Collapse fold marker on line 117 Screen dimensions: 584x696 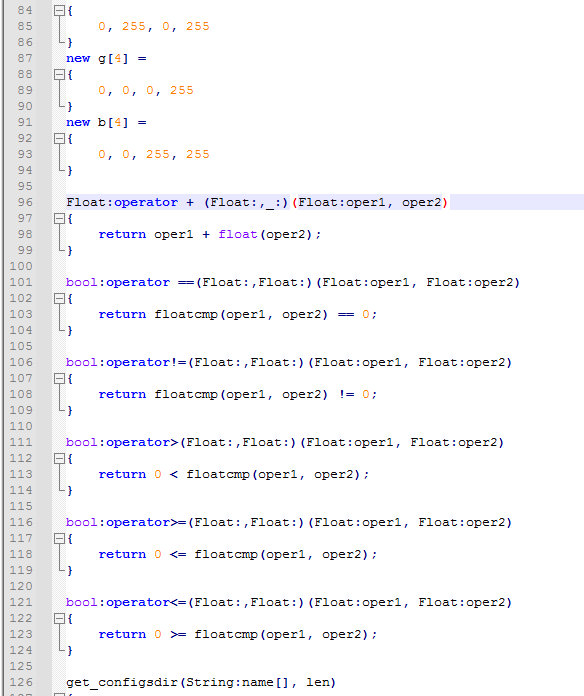pyautogui.click(x=59, y=538)
